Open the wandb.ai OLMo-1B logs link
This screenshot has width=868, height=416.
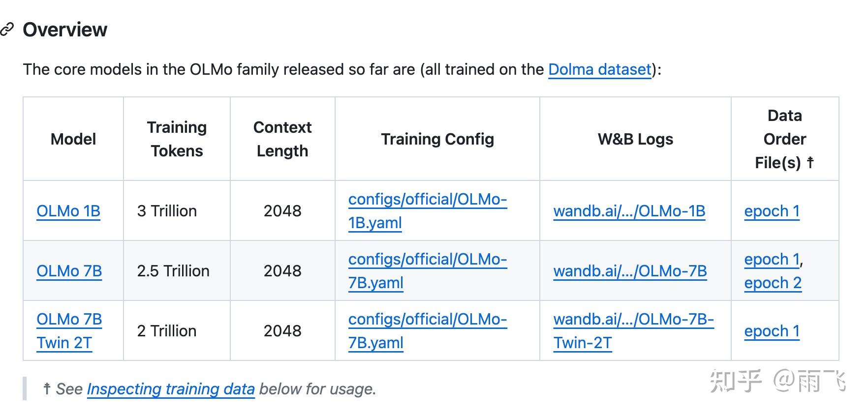(x=629, y=211)
